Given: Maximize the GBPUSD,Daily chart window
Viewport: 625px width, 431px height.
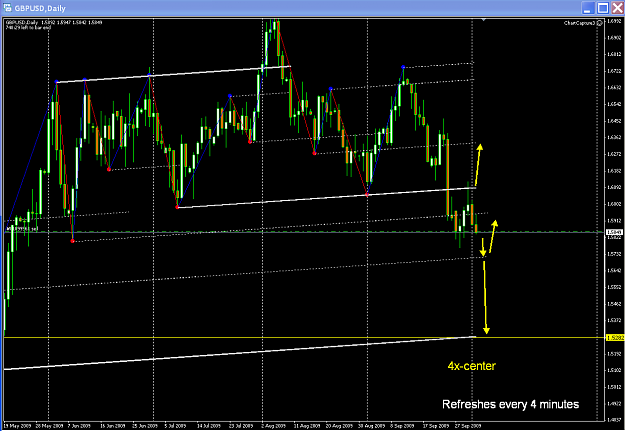Looking at the screenshot, I should point(602,8).
